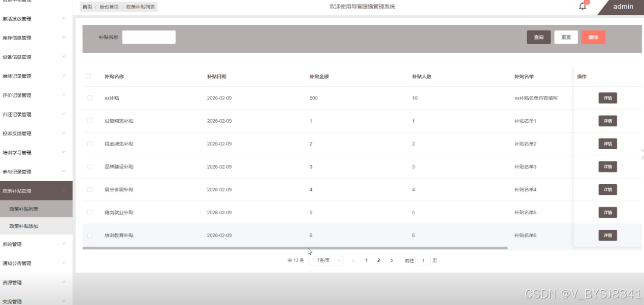
Task: Open 详情 for 培训教育补贴 row
Action: point(607,235)
